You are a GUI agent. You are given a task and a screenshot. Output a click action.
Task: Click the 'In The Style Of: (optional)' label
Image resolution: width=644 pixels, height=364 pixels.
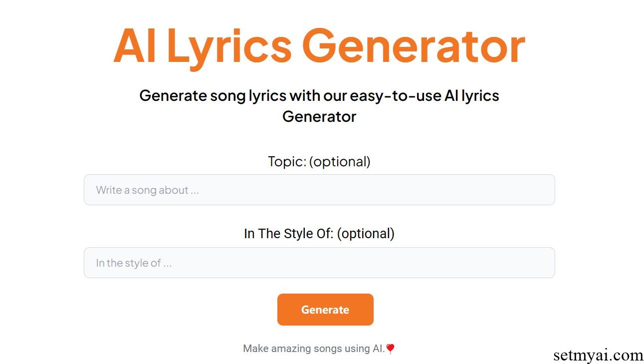click(319, 233)
